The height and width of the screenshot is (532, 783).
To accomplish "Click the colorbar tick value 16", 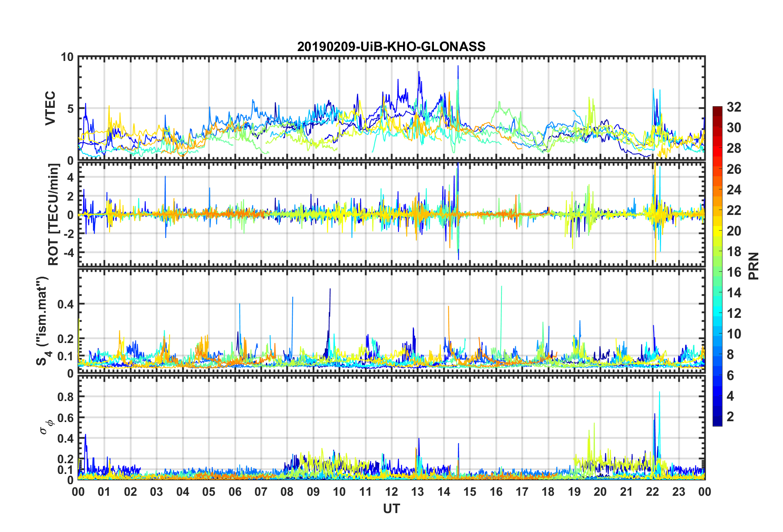I will tap(734, 272).
